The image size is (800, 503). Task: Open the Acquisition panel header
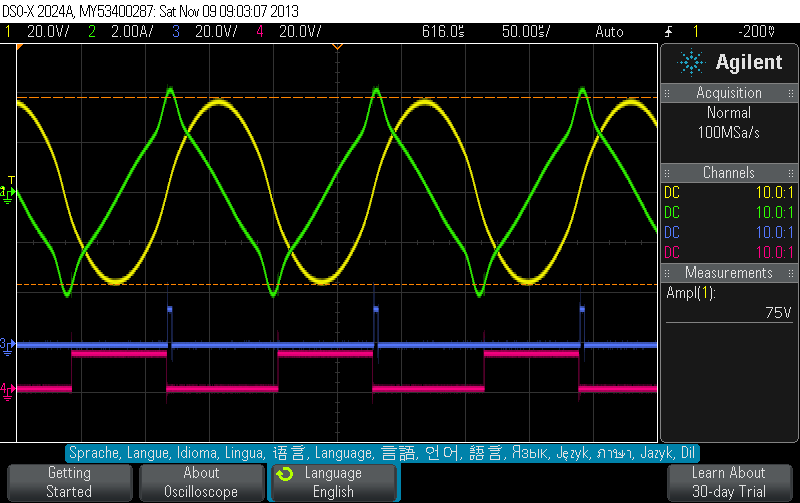(x=729, y=93)
